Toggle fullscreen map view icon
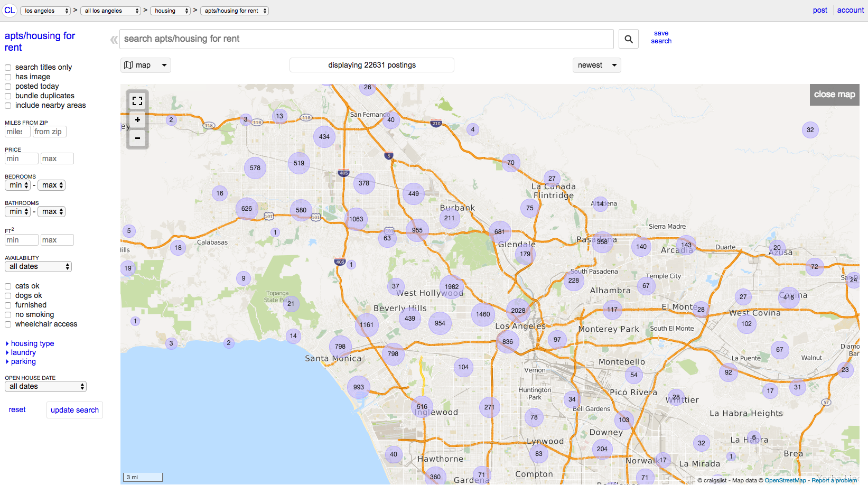 click(x=137, y=101)
